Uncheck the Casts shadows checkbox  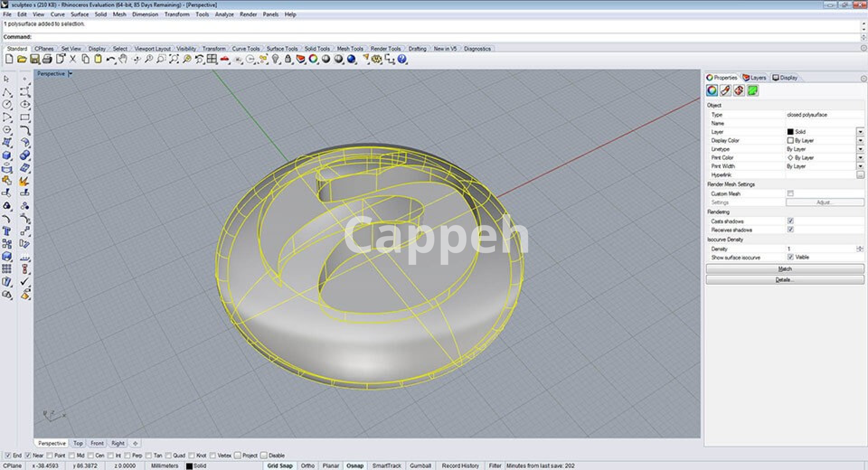click(790, 221)
